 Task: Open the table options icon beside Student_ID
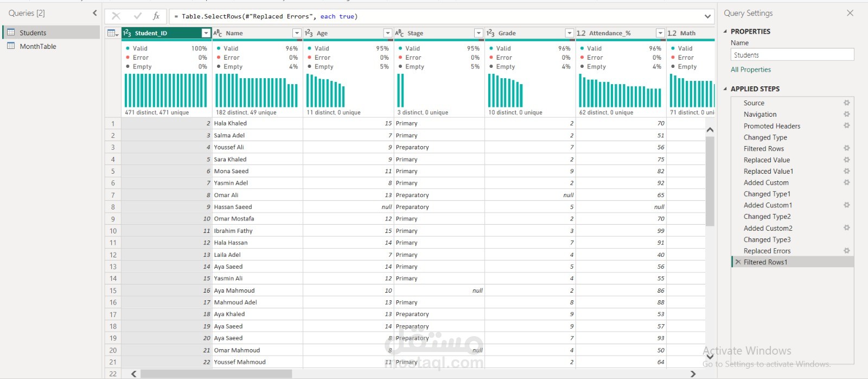tap(113, 33)
